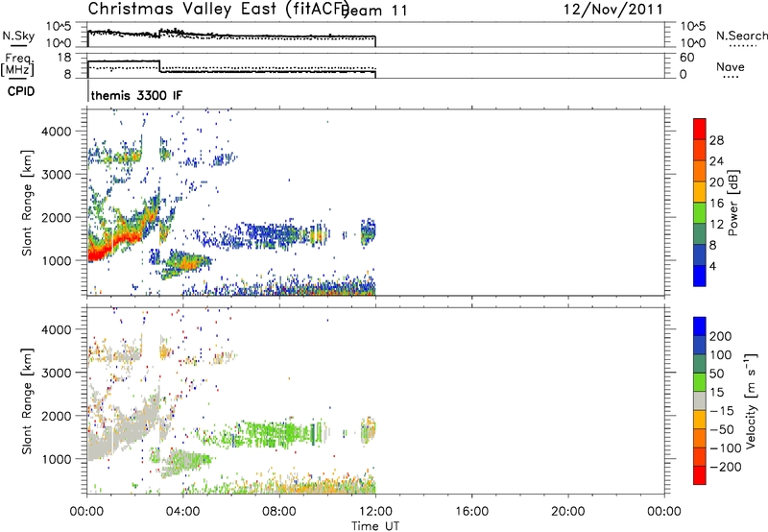Click the '20:00' time tick label

568,512
